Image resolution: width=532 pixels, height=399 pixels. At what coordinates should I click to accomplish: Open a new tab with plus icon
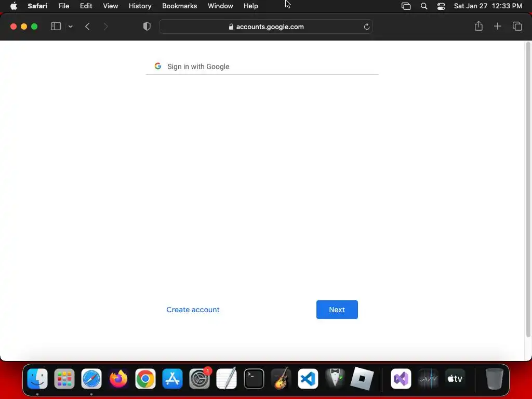[x=497, y=26]
